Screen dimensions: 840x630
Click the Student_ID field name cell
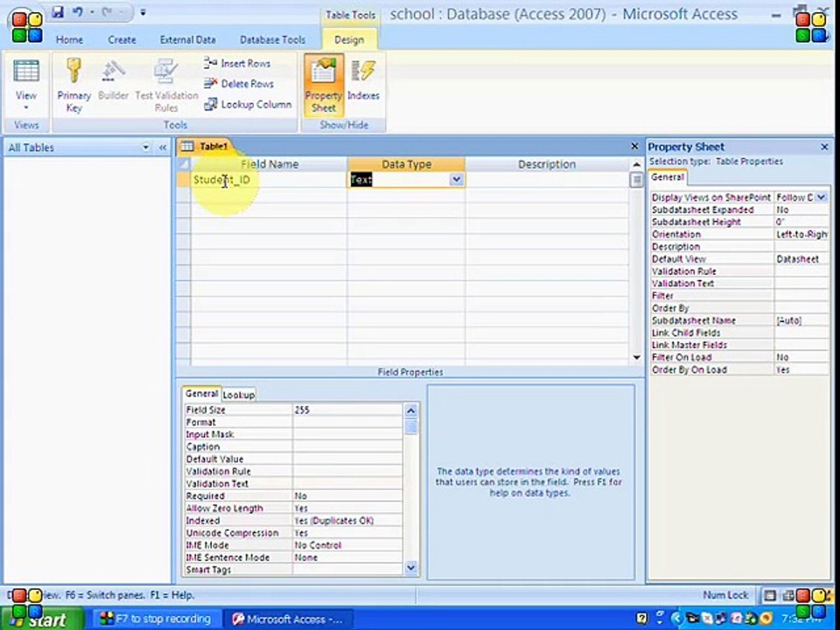click(269, 180)
